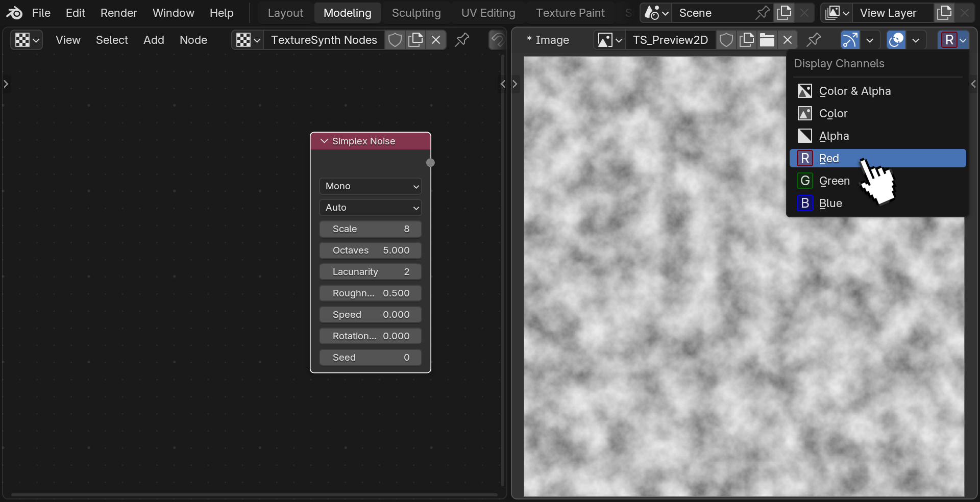Switch to the Texture Paint workspace tab

[570, 13]
